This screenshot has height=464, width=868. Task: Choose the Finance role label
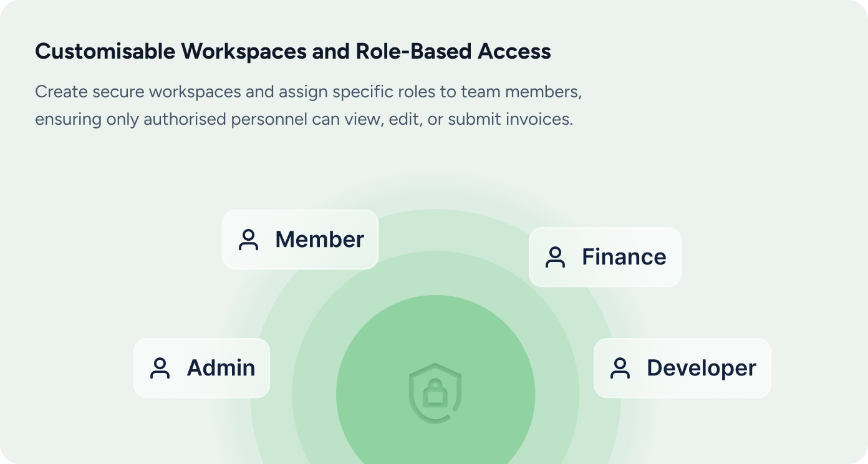624,257
